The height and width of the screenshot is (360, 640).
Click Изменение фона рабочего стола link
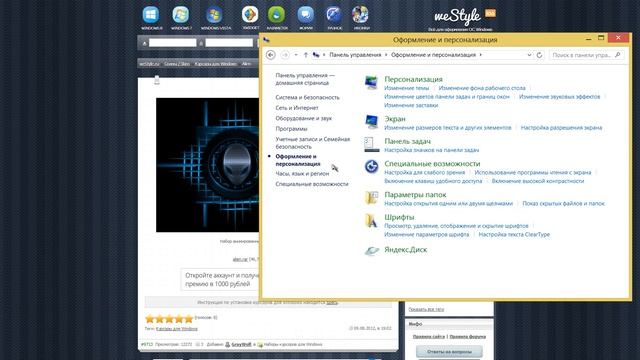coord(482,88)
